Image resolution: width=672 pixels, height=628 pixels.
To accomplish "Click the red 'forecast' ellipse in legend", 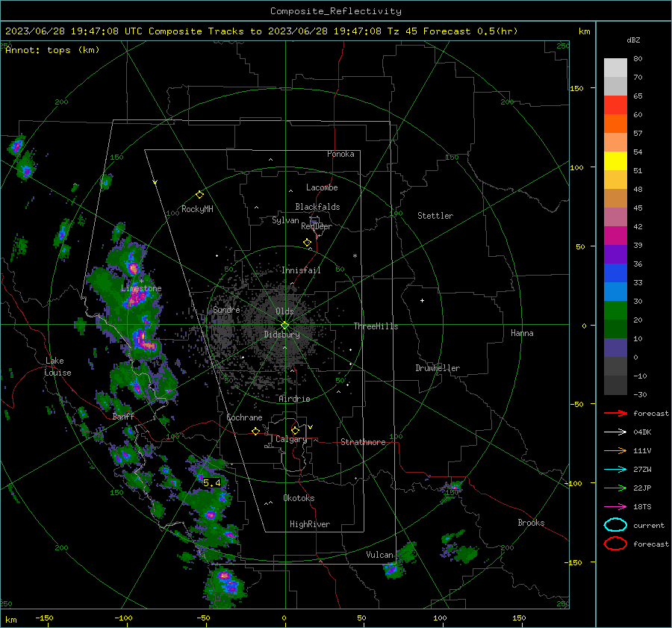I will click(x=615, y=544).
